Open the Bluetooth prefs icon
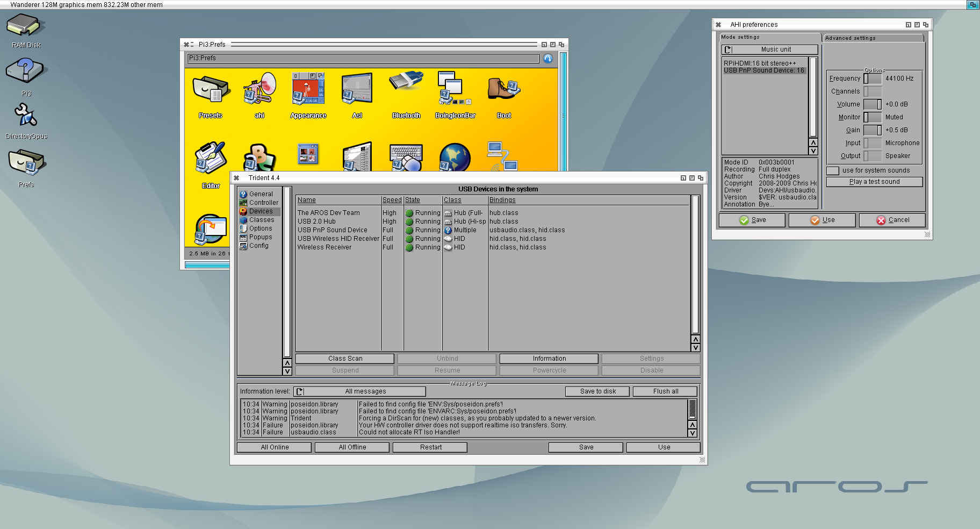 406,94
